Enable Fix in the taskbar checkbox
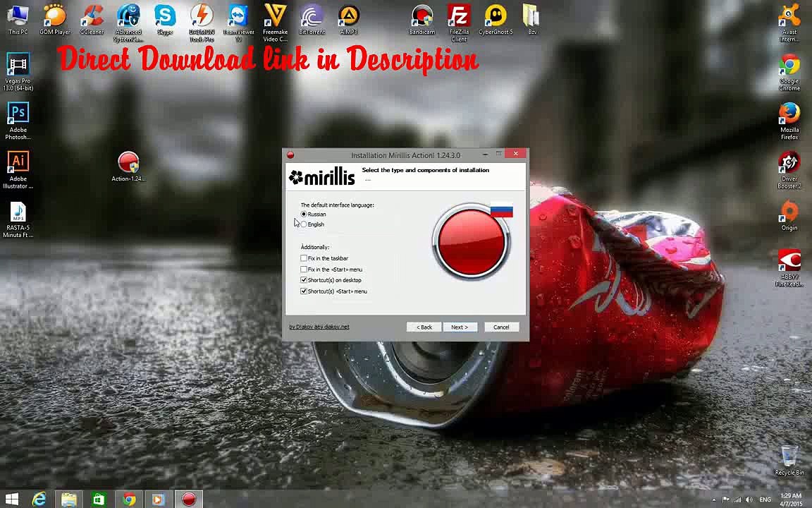 [x=304, y=258]
